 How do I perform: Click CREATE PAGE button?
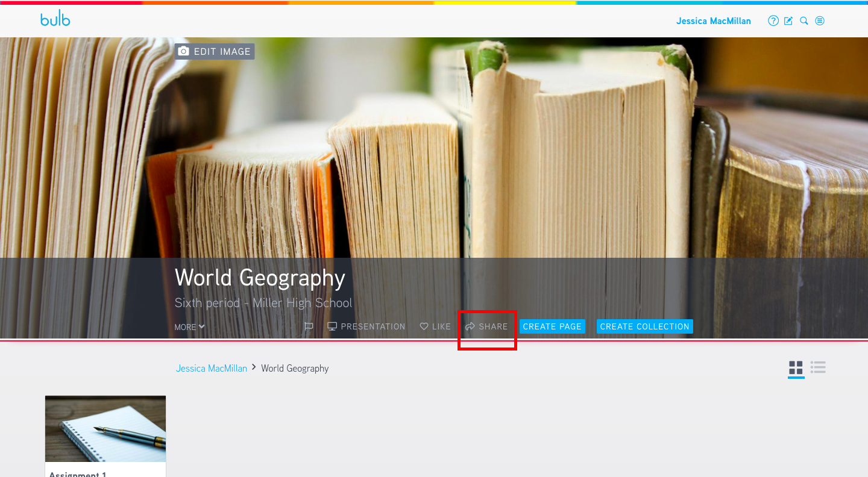(552, 326)
